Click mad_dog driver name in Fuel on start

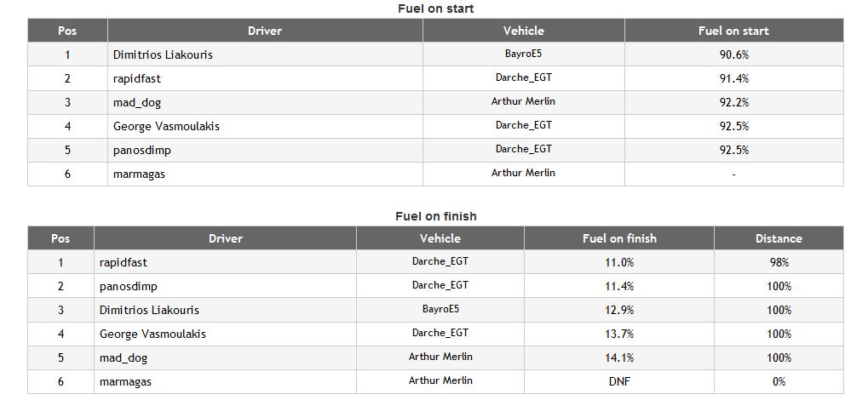tap(137, 102)
